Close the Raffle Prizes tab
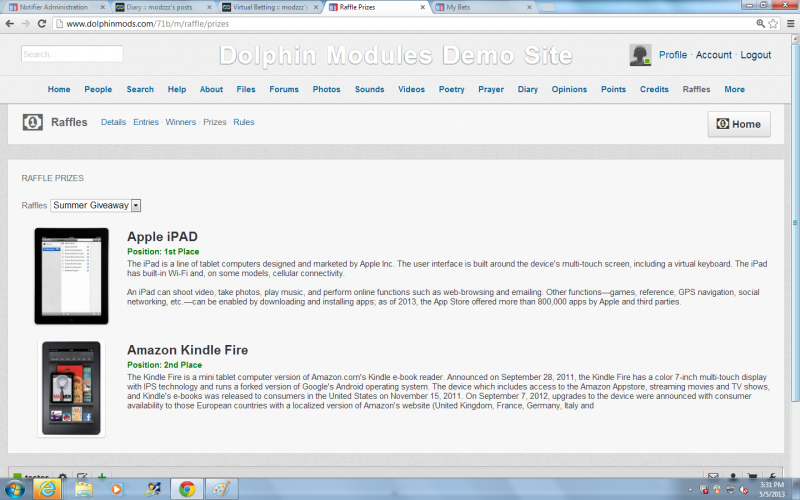The image size is (800, 500). click(x=422, y=7)
